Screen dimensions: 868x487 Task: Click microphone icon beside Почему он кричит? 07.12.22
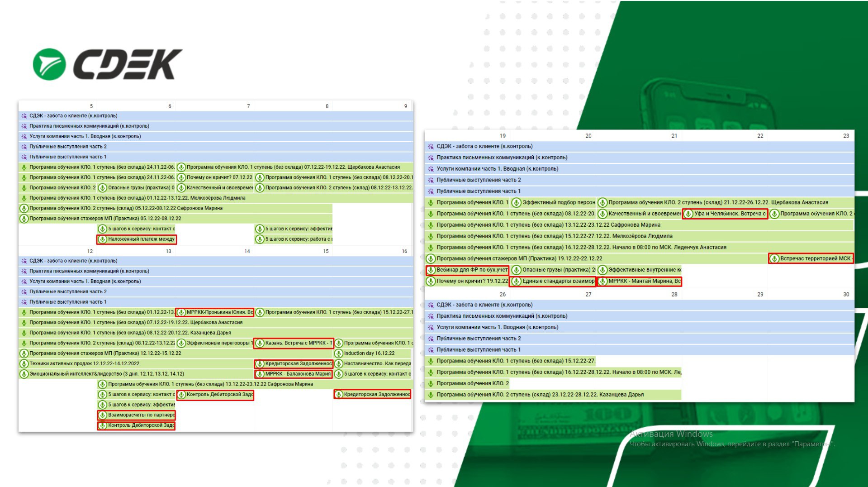pyautogui.click(x=181, y=177)
